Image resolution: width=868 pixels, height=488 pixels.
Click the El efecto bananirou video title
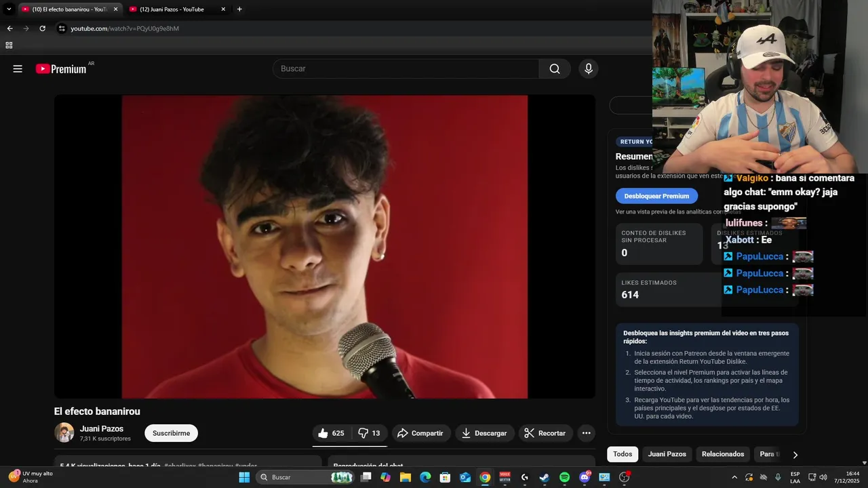click(x=97, y=411)
